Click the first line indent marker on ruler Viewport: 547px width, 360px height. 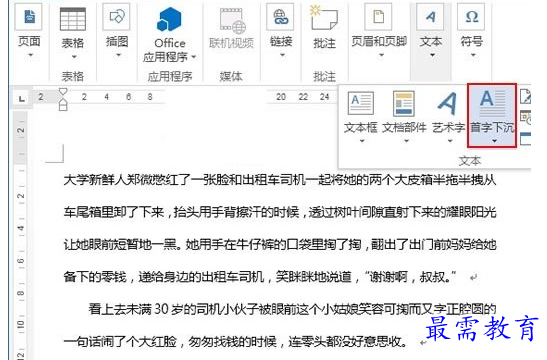coord(63,91)
